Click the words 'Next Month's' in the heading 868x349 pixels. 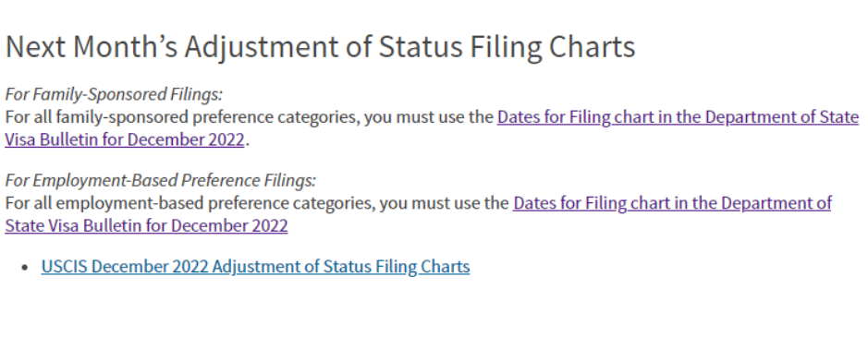pos(92,47)
